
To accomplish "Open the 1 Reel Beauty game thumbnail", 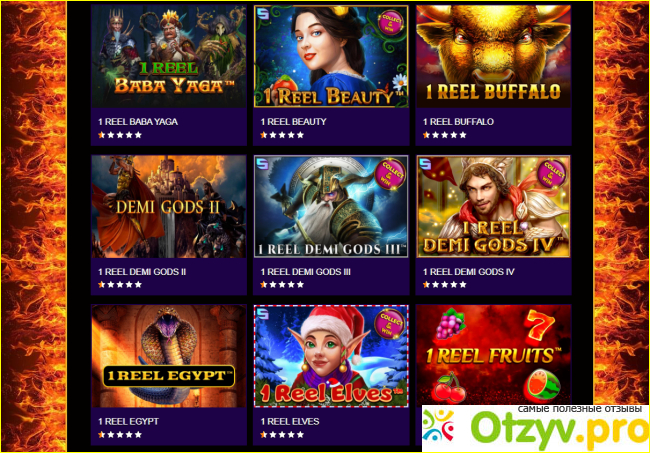I will click(x=331, y=56).
